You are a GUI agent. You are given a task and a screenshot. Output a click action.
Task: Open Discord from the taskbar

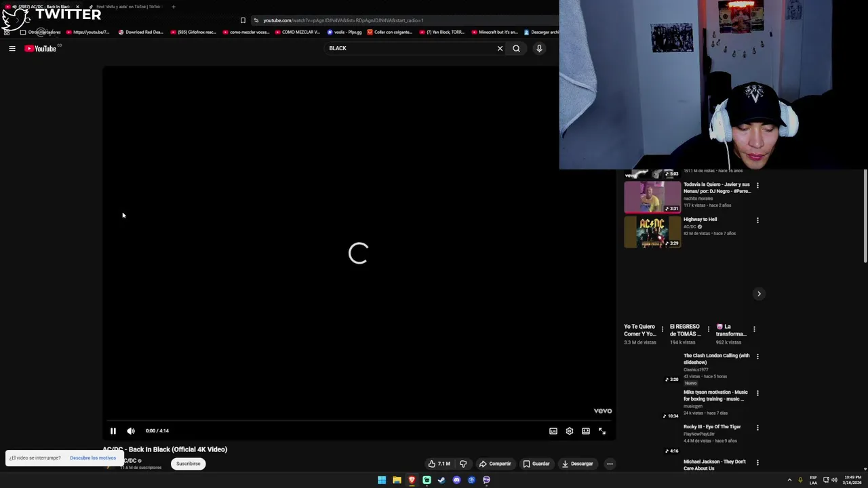click(x=456, y=480)
